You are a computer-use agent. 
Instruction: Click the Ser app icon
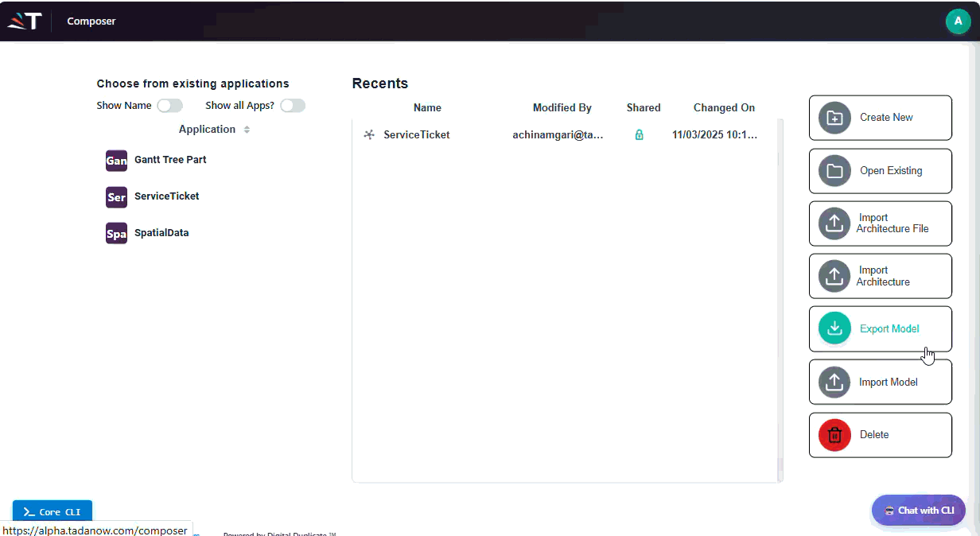pos(116,197)
